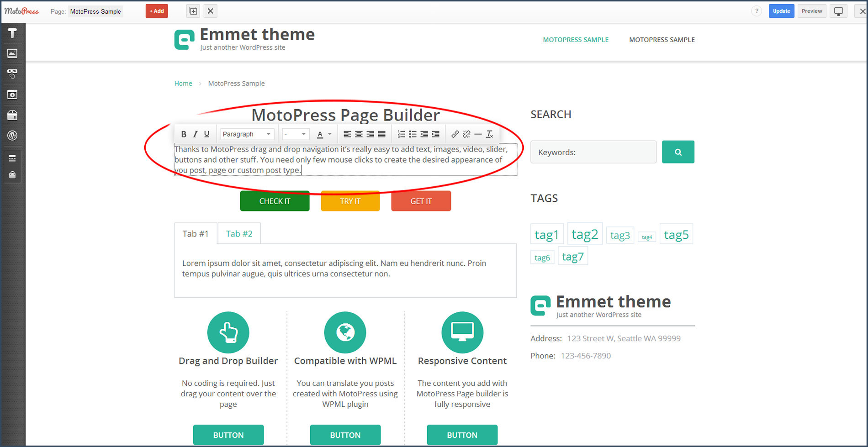Decrease the indent
Screen dimensions: 868x447
point(424,134)
